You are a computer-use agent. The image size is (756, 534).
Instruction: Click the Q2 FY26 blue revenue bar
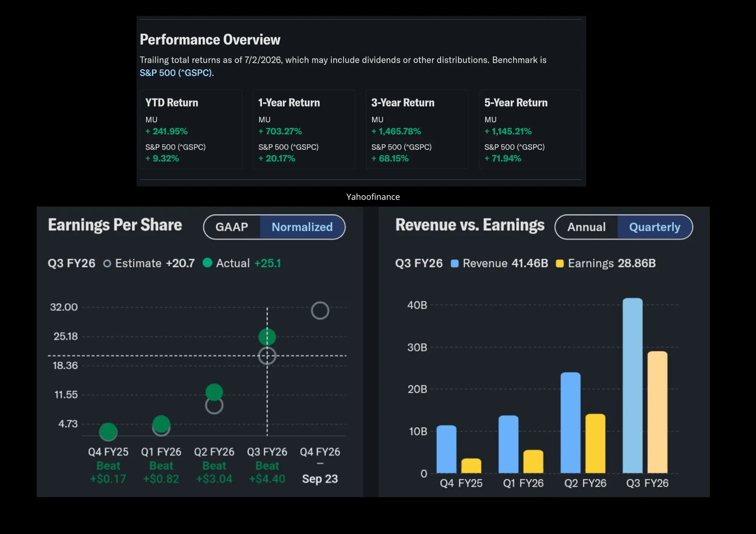570,423
